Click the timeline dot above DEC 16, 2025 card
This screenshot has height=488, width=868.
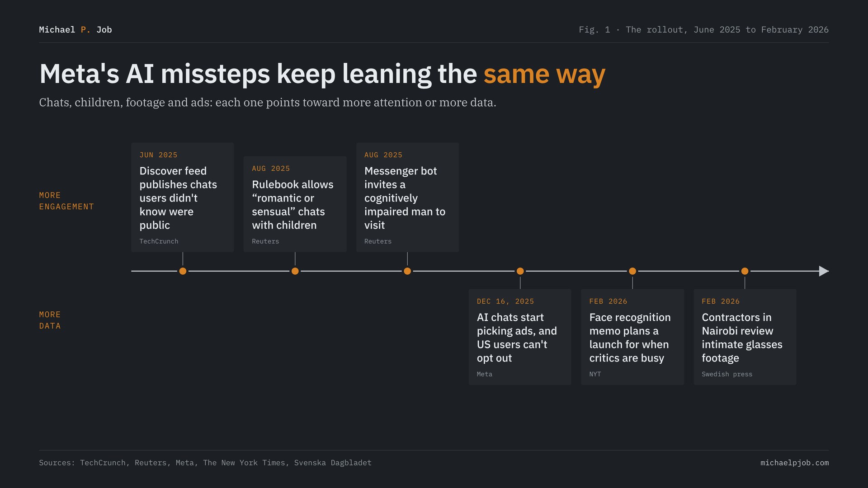[x=520, y=271]
